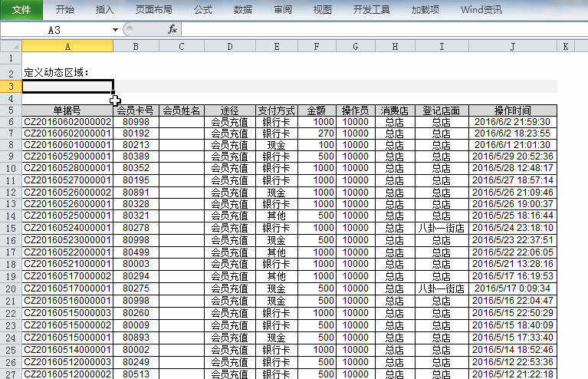588x379 pixels.
Task: Select column I header
Action: click(442, 46)
